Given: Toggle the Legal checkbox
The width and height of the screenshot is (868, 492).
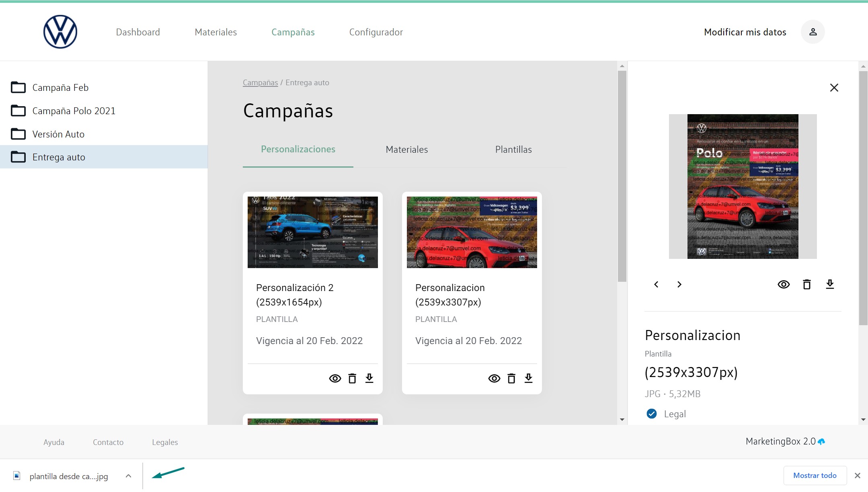Looking at the screenshot, I should pyautogui.click(x=652, y=414).
